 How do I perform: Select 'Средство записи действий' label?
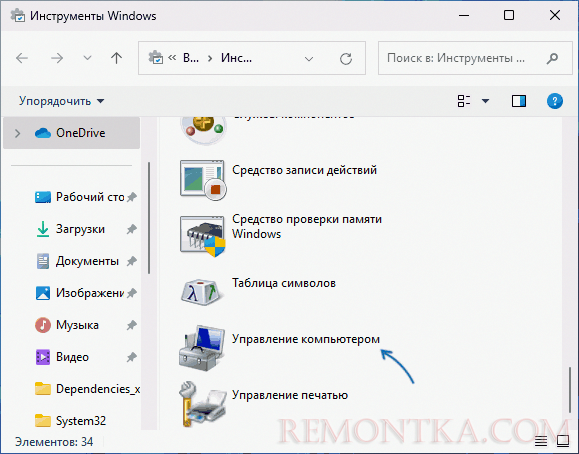[x=304, y=170]
